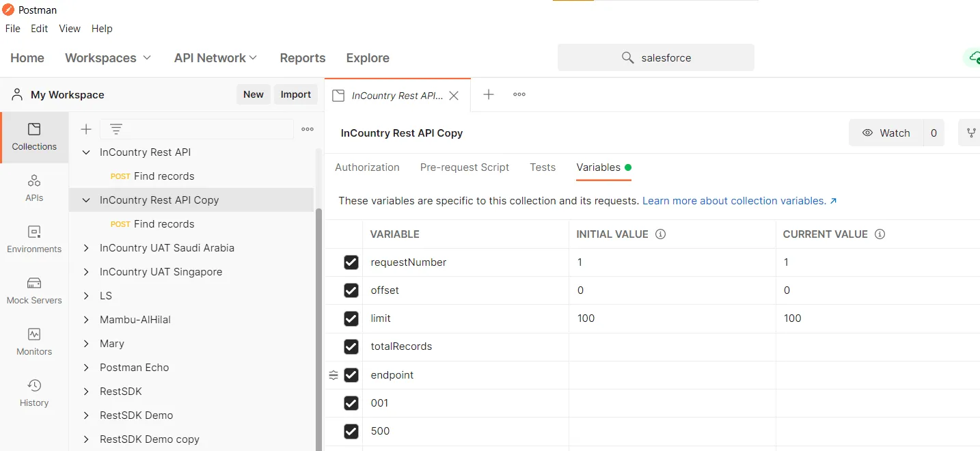Disable the endpoint variable checkbox
This screenshot has height=451, width=980.
click(x=351, y=375)
